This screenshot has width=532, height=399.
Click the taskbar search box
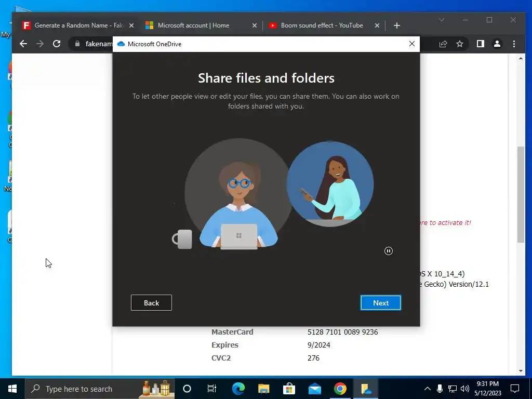[x=100, y=389]
